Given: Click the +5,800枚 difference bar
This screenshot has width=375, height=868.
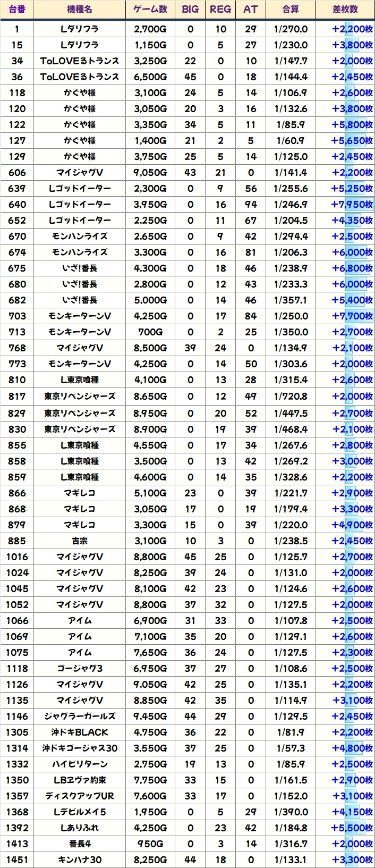Looking at the screenshot, I should [352, 125].
